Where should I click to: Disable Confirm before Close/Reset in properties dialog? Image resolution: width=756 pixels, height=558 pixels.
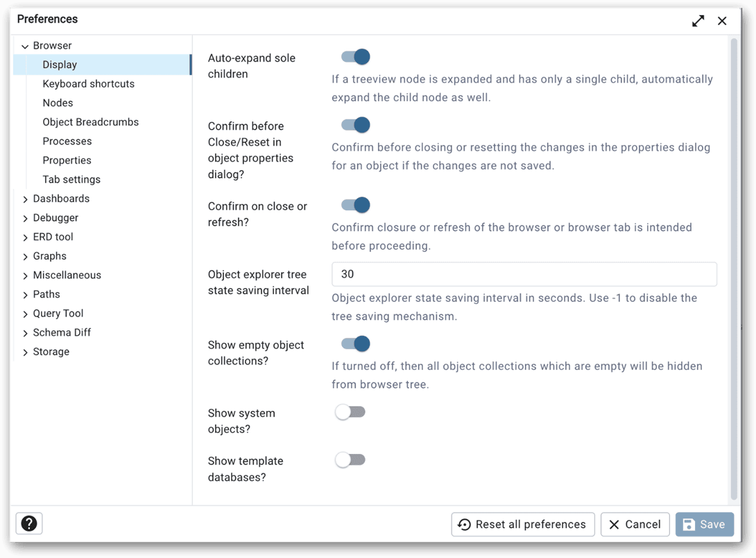pos(355,125)
